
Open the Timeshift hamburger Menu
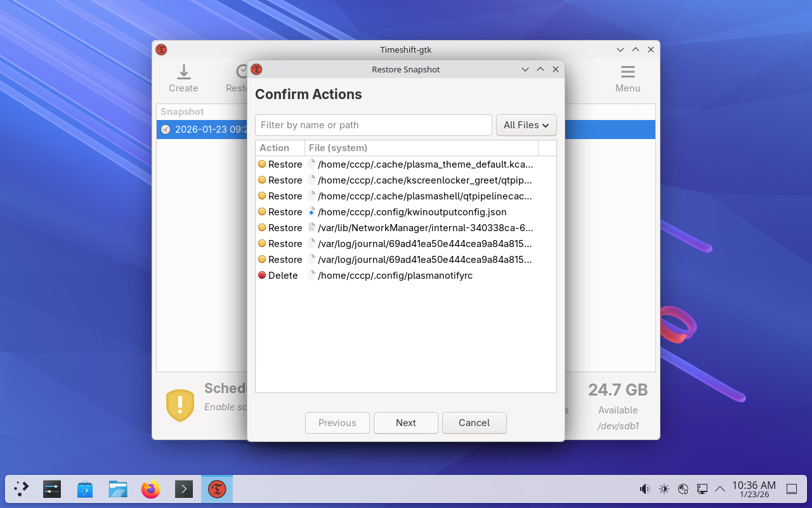point(627,79)
